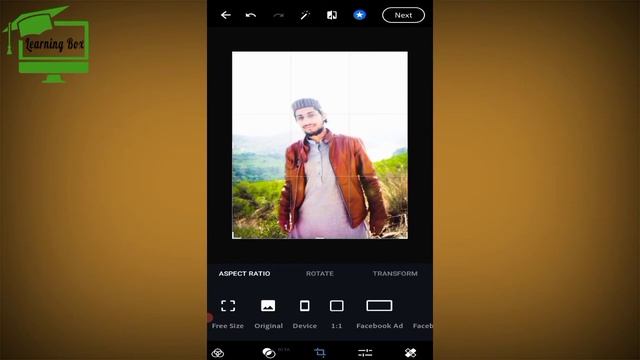Viewport: 640px width, 360px height.
Task: Open the blue star premium badge
Action: click(359, 15)
